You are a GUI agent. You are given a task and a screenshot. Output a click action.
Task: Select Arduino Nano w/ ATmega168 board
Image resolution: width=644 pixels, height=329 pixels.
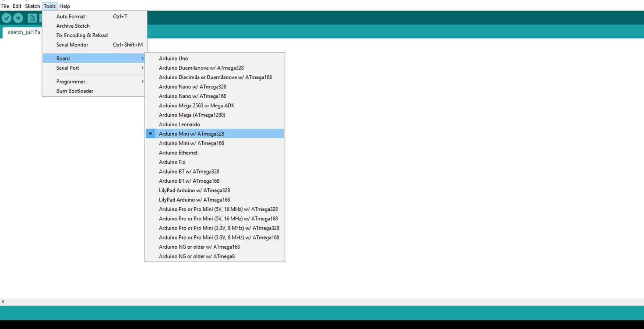(x=215, y=96)
